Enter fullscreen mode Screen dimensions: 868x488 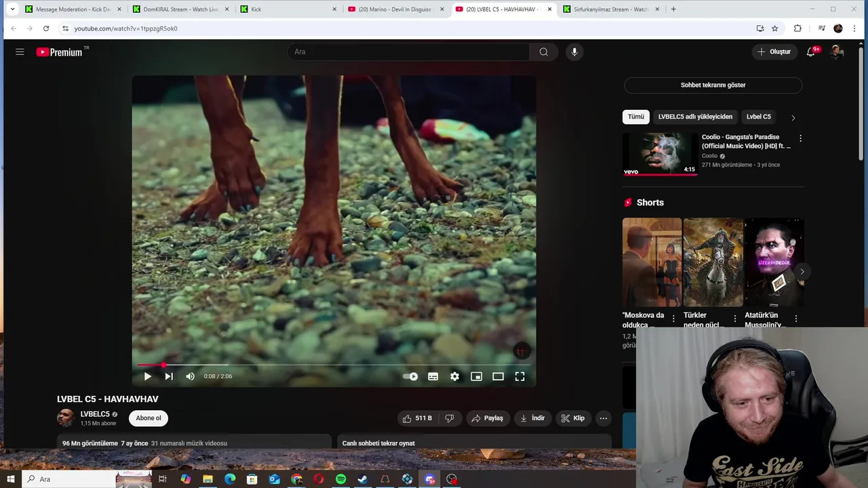pyautogui.click(x=520, y=377)
